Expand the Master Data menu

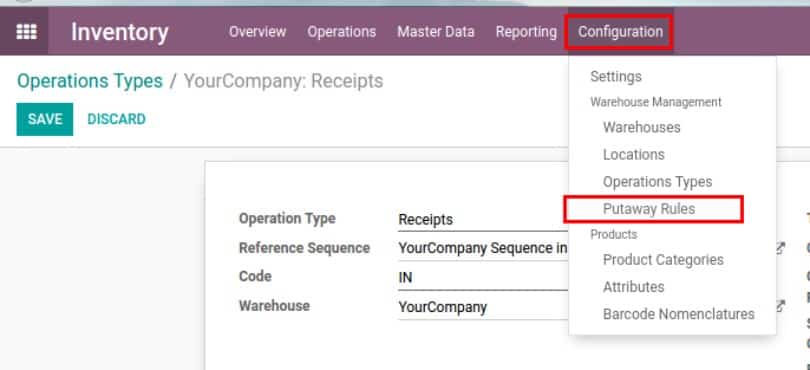click(x=435, y=32)
